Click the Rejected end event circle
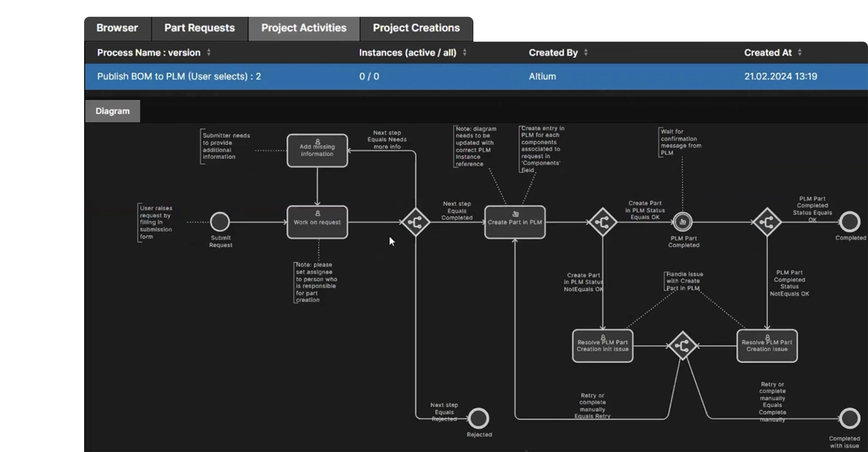The height and width of the screenshot is (452, 868). 478,419
